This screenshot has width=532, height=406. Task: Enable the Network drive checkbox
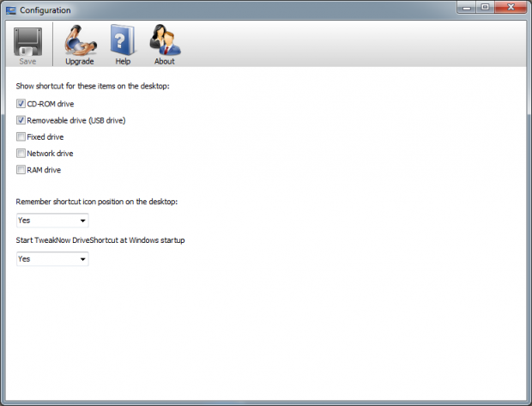(x=21, y=153)
